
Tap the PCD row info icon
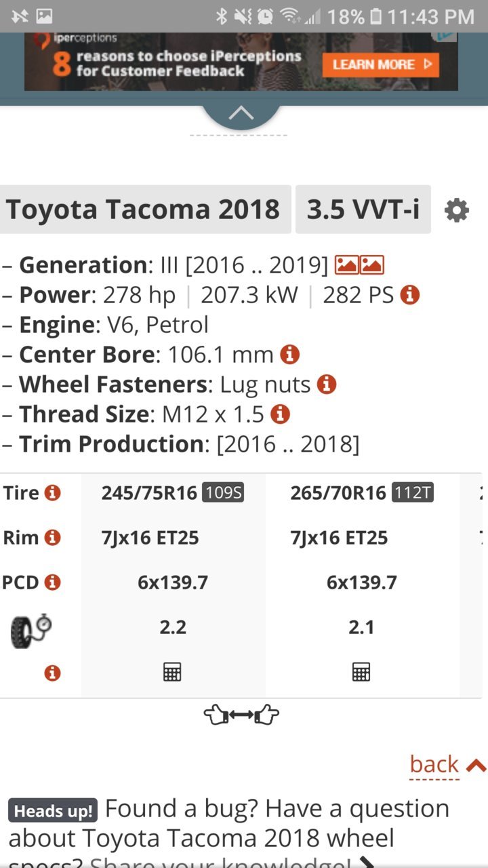coord(52,583)
